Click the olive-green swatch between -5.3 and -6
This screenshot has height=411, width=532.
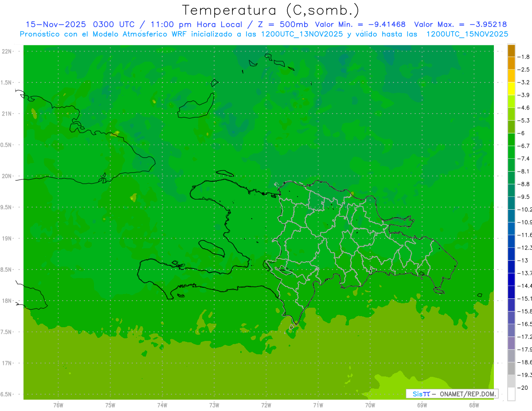511,127
